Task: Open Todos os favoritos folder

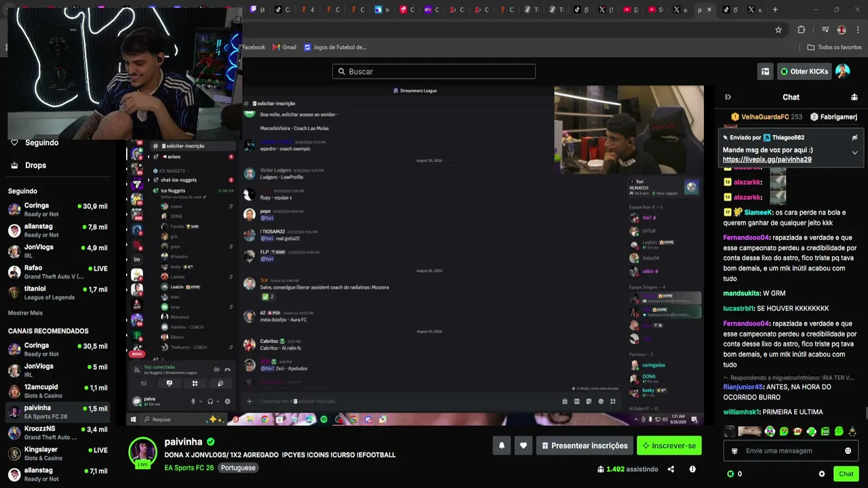Action: pyautogui.click(x=834, y=47)
